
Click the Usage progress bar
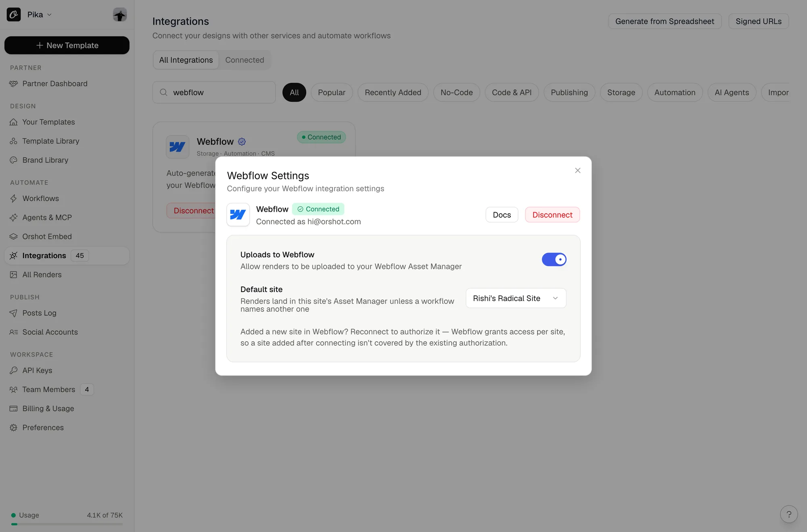(67, 524)
